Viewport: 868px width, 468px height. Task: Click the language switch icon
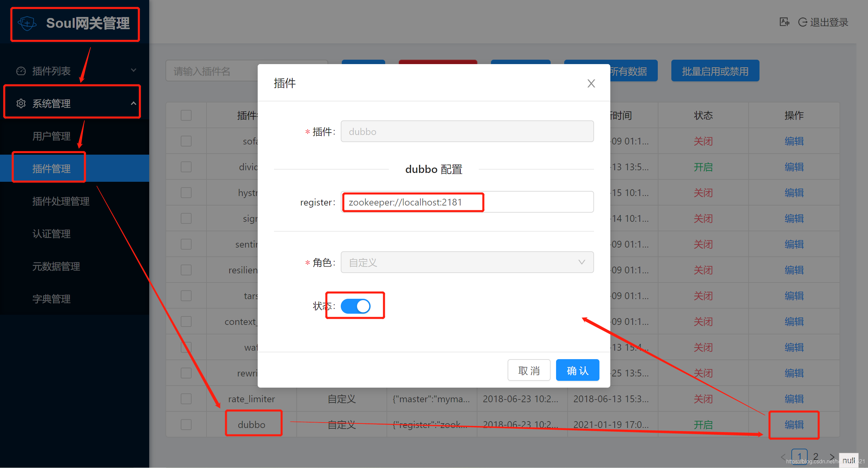pyautogui.click(x=784, y=22)
